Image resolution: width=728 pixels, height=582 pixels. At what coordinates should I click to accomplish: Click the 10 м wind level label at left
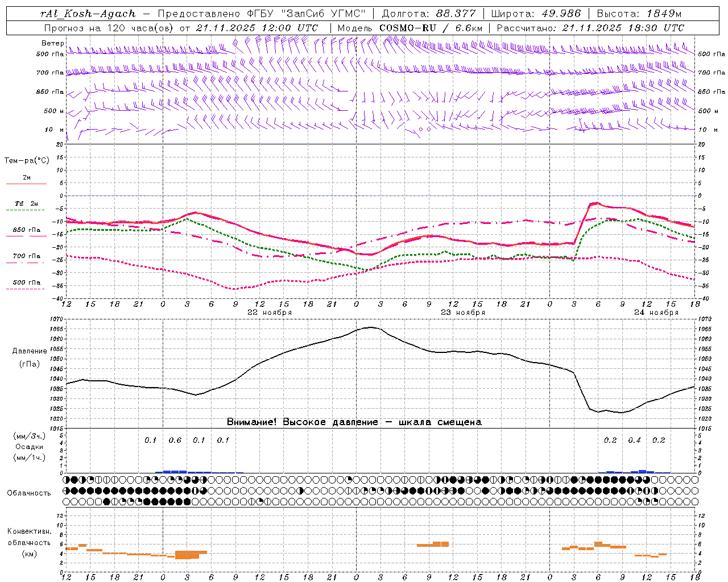click(55, 130)
